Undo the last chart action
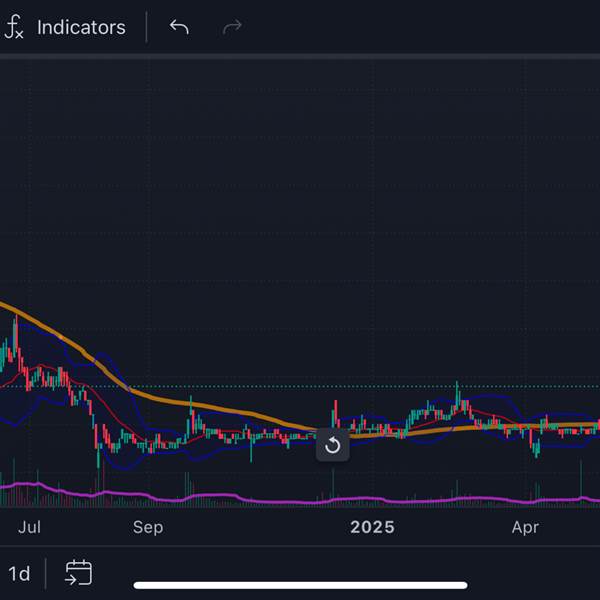Viewport: 600px width, 600px height. tap(179, 27)
